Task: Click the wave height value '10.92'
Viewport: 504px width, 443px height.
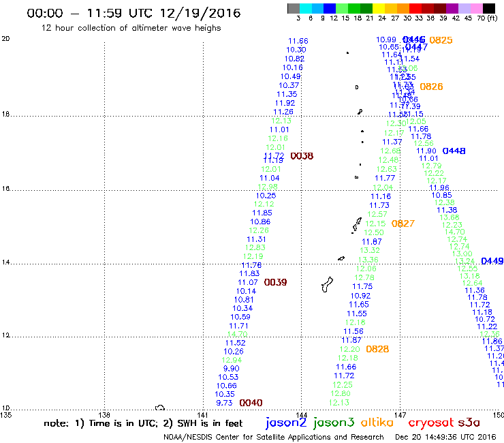Action: [x=360, y=295]
